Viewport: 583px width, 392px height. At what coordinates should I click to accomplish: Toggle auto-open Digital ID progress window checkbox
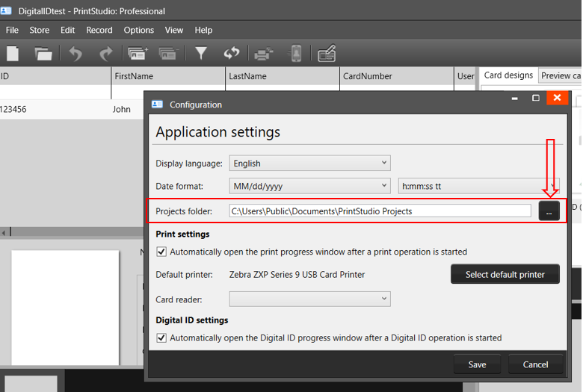(x=161, y=337)
